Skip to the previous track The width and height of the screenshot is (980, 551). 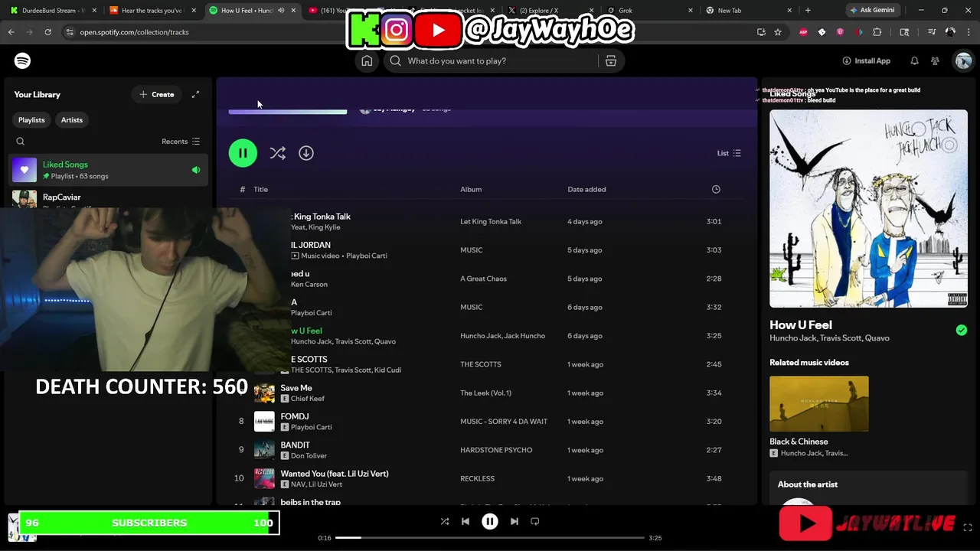(465, 521)
